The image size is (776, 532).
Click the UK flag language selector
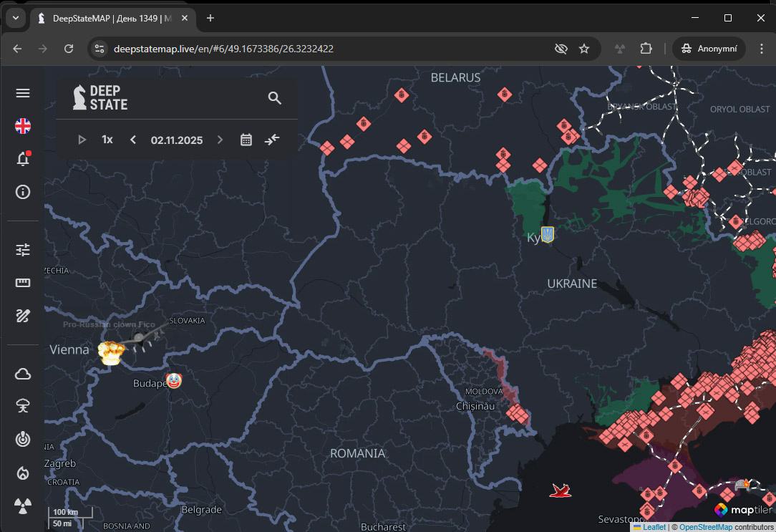pos(23,126)
